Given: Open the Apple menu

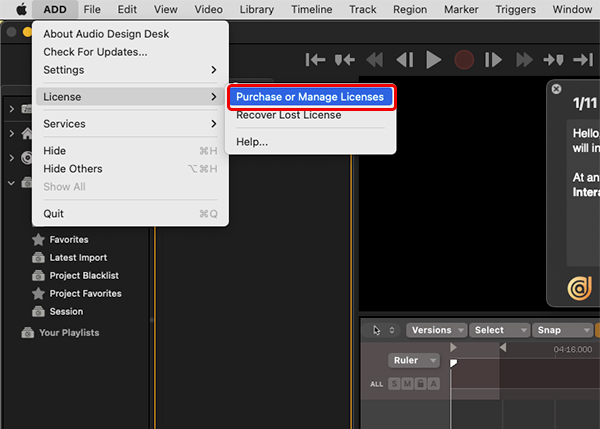Looking at the screenshot, I should (x=22, y=9).
